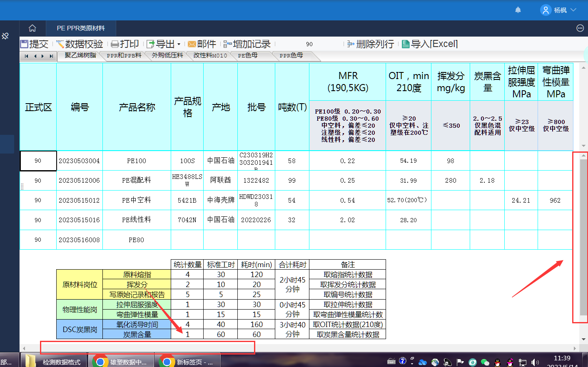The height and width of the screenshot is (367, 588).
Task: Go to previous sheet tab arrow
Action: click(35, 56)
